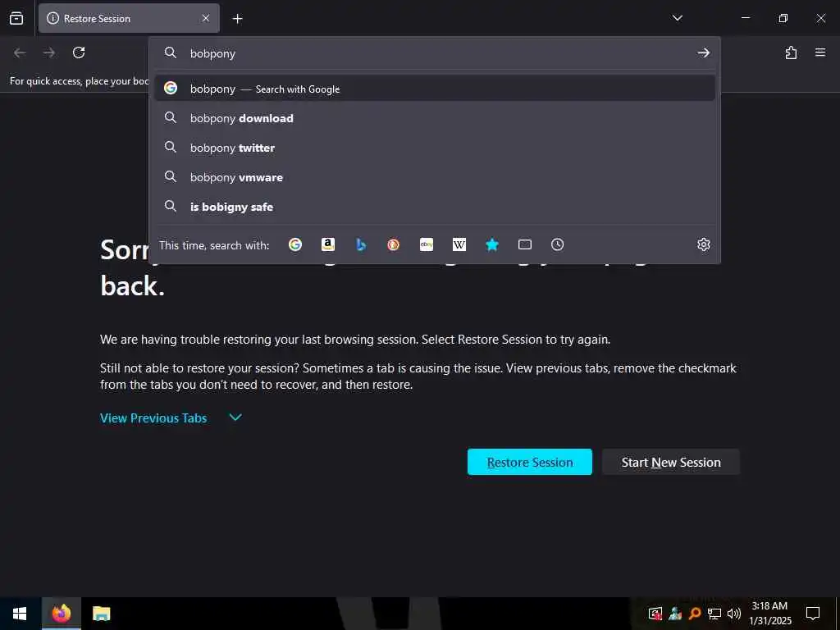Click the volume speaker tray icon
Screen dimensions: 840x630
point(734,614)
